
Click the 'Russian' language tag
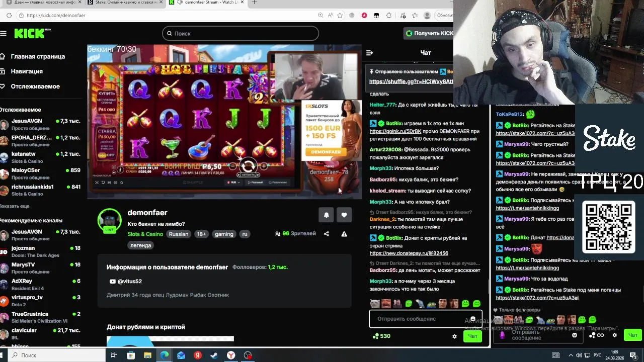(x=179, y=234)
